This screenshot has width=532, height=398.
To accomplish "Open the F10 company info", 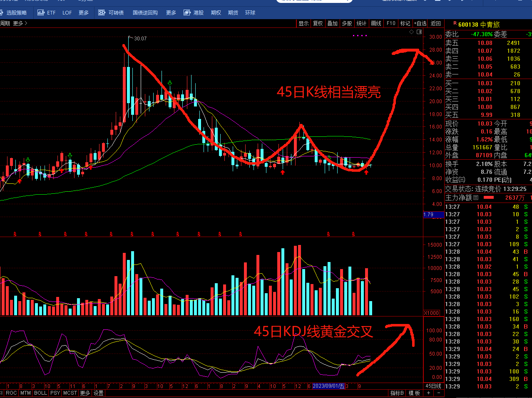I will (x=391, y=23).
